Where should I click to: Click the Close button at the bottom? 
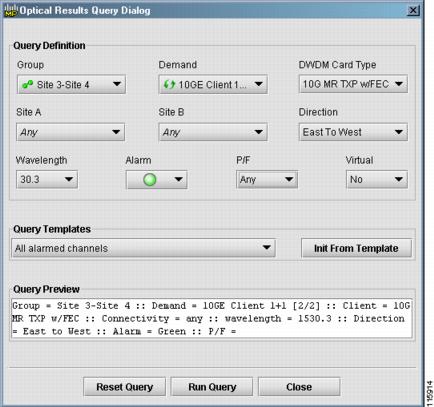299,387
